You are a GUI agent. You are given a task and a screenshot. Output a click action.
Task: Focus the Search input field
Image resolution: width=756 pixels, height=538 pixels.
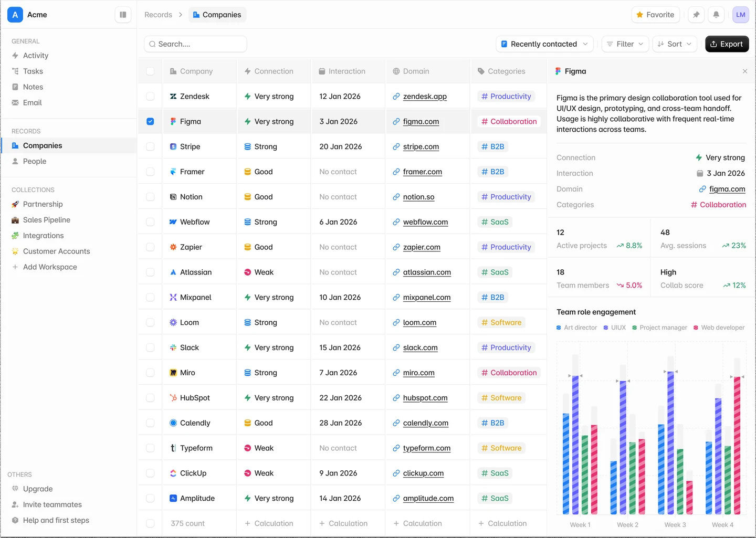click(x=195, y=44)
